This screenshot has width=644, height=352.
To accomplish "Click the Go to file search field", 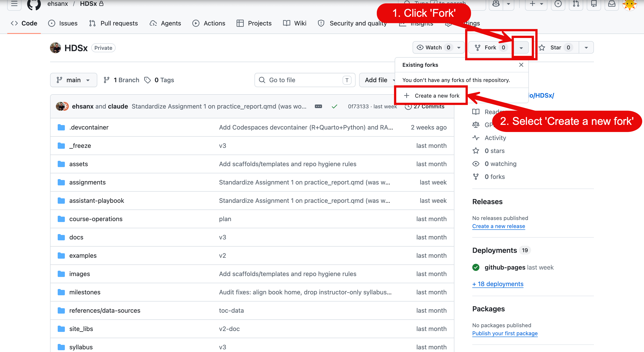I will click(x=305, y=80).
